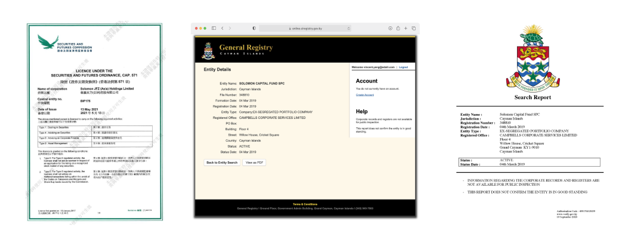This screenshot has height=239, width=644.
Task: Click Back to Entity Search button
Action: tap(222, 163)
